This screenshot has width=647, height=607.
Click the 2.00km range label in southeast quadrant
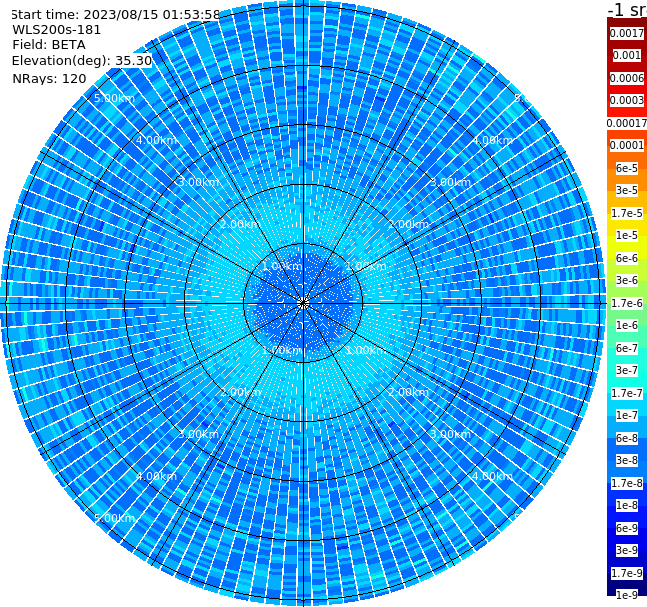409,392
